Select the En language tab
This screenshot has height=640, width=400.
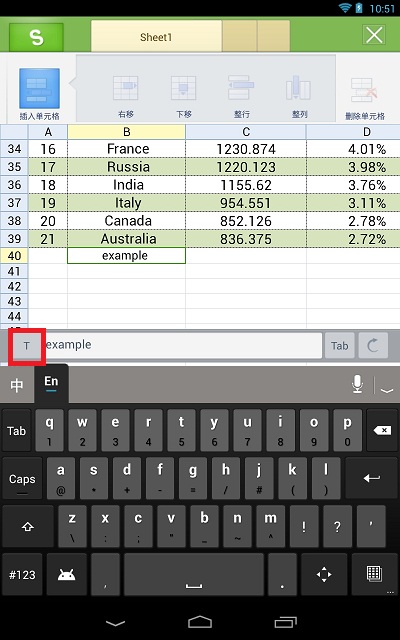(x=51, y=384)
